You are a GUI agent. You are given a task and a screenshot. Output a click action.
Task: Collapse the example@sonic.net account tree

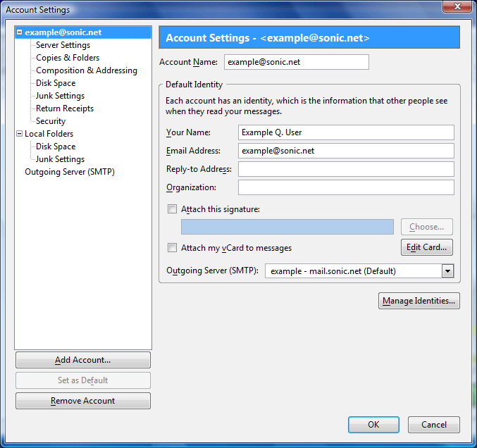tap(19, 32)
